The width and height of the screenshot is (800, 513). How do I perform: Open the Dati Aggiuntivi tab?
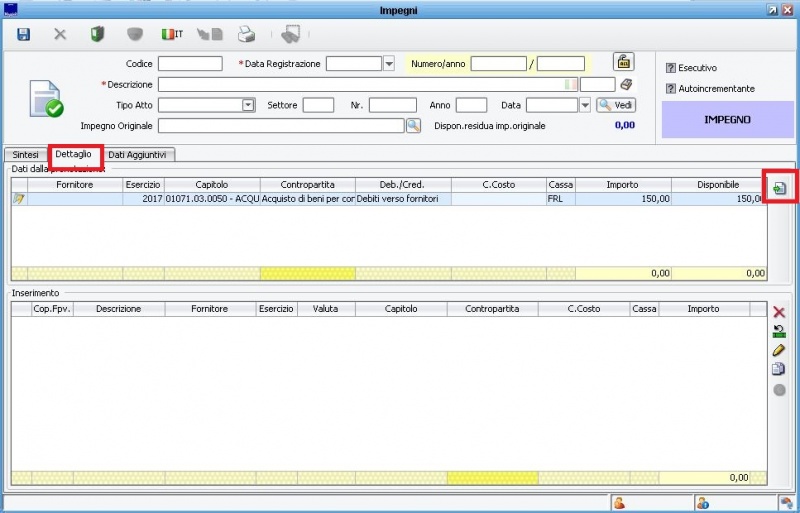click(x=139, y=155)
